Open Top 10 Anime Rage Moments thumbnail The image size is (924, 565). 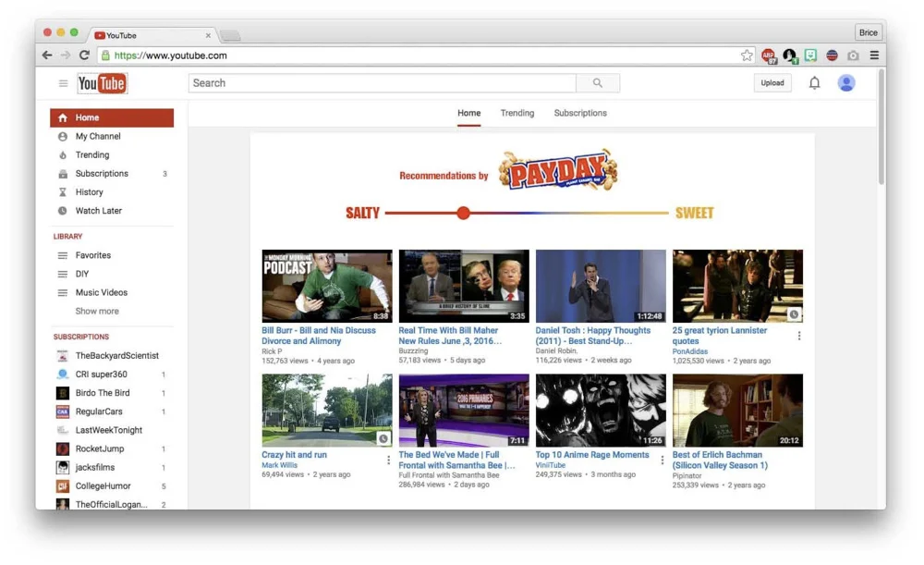pyautogui.click(x=601, y=411)
